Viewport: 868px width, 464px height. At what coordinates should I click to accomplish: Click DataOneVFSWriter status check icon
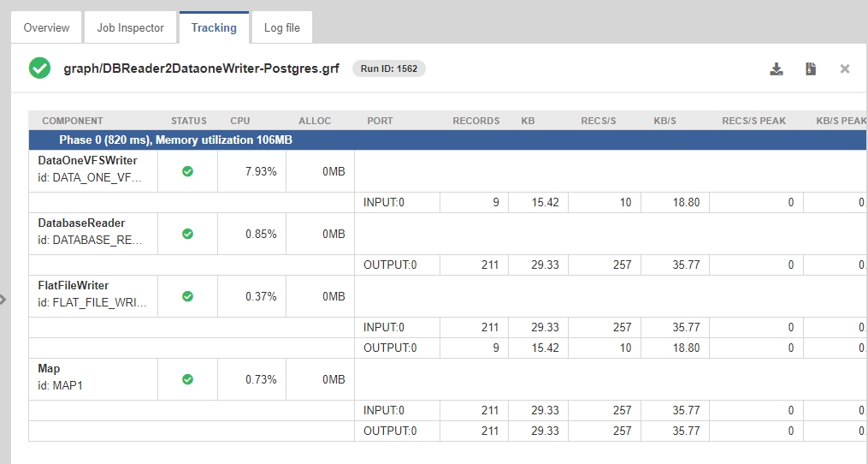click(187, 171)
